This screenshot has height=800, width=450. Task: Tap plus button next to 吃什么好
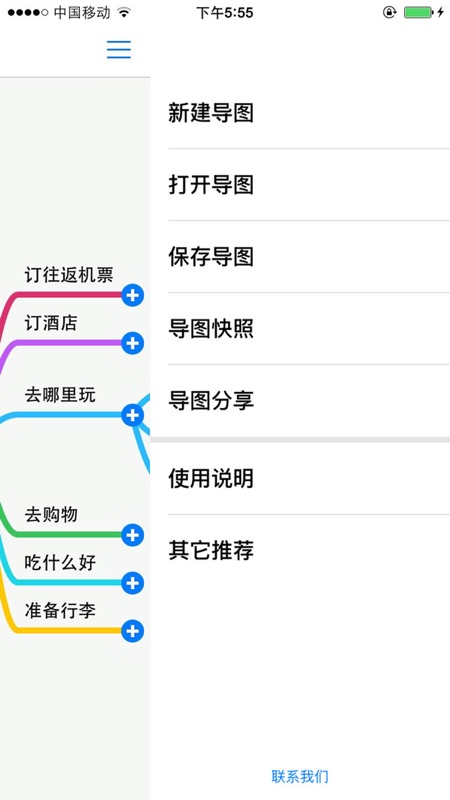click(x=133, y=583)
